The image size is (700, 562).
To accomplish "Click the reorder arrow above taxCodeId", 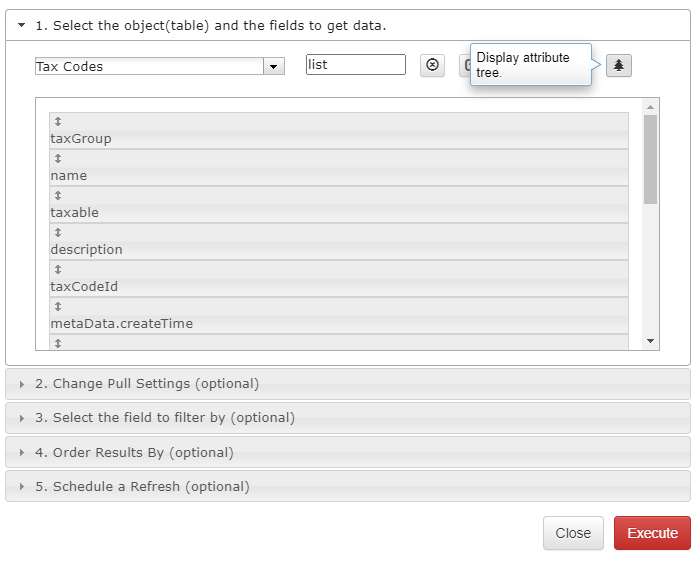I will [58, 270].
